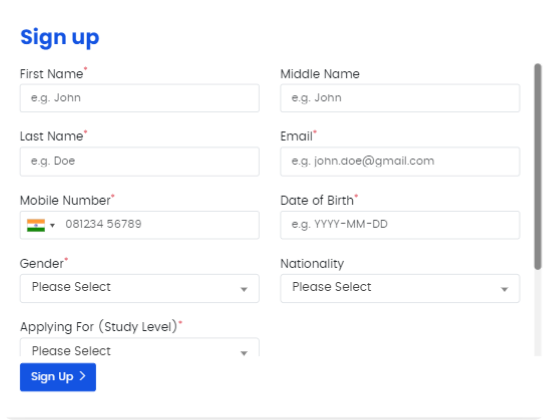Viewport: 548px width, 420px height.
Task: Click the First Name input field
Action: [x=139, y=98]
